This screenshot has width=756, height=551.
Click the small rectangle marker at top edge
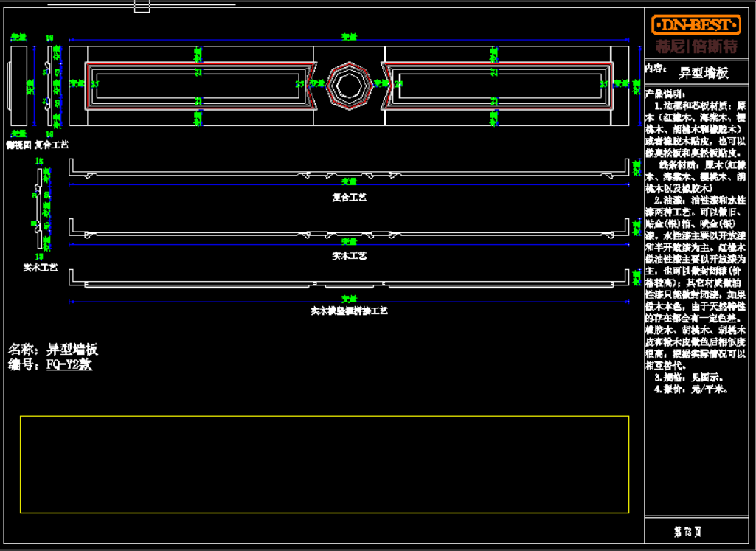142,7
